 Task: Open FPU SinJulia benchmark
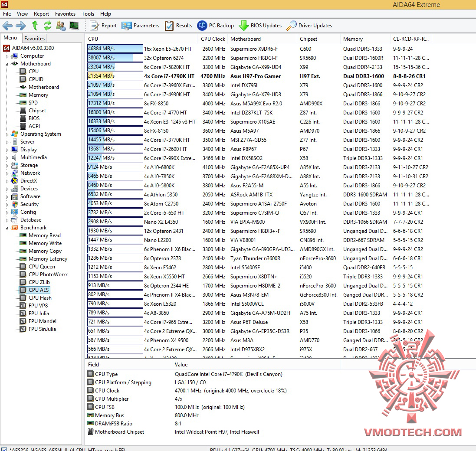point(38,329)
